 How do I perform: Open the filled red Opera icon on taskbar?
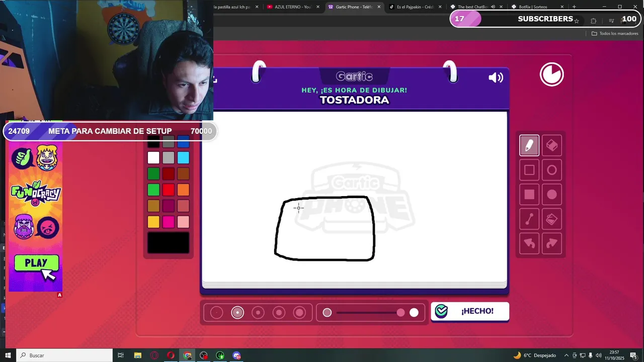(171, 355)
